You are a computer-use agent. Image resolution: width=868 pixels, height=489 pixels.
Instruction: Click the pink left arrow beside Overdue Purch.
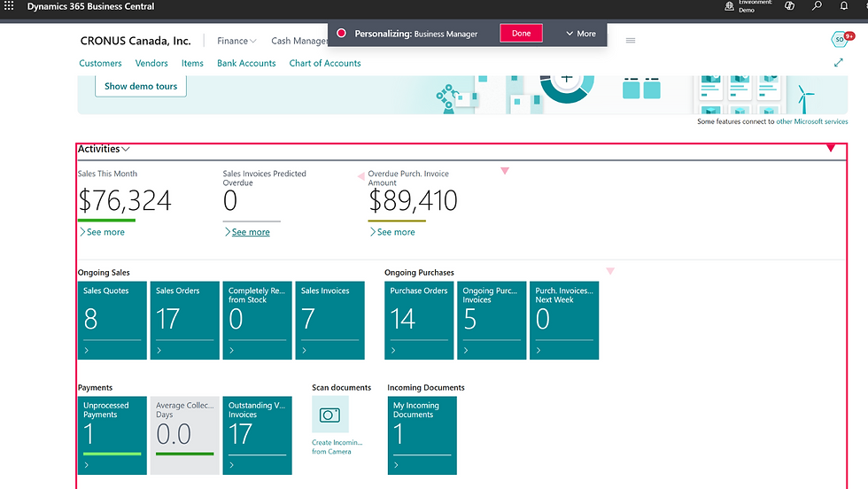pyautogui.click(x=361, y=176)
